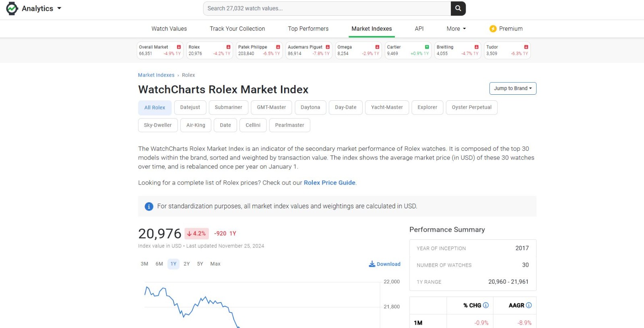Screen dimensions: 644x328
Task: Go to Track Your Collection
Action: [x=237, y=29]
